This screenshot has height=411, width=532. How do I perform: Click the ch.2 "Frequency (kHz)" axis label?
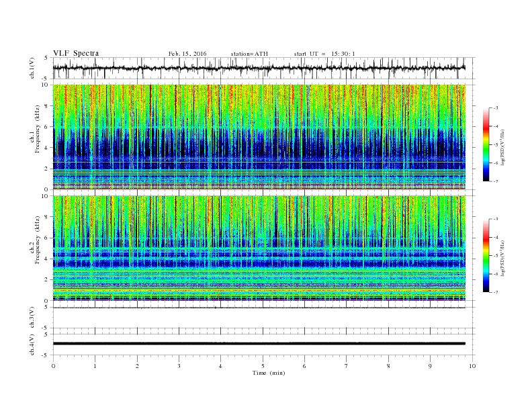(x=38, y=239)
